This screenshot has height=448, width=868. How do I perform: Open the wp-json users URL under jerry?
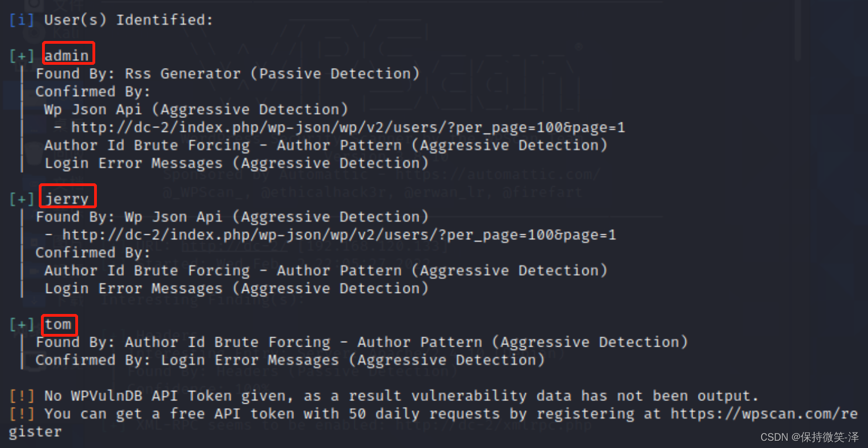coord(339,235)
